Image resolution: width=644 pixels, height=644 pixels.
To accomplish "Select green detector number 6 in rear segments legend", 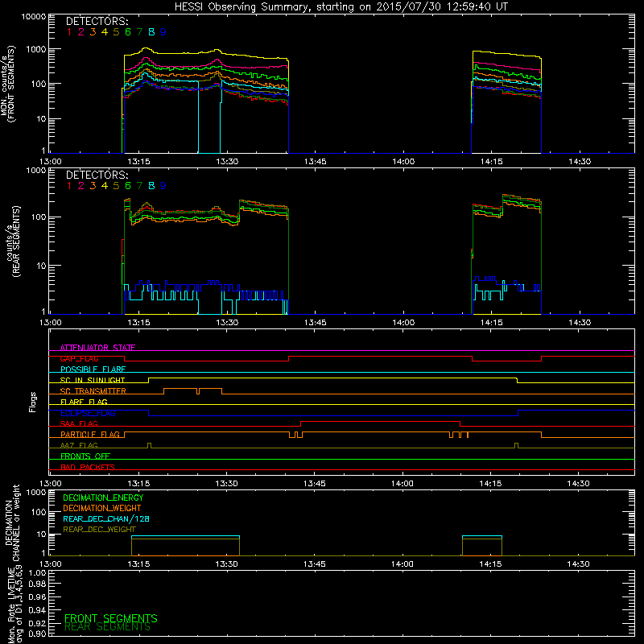I will (x=128, y=186).
